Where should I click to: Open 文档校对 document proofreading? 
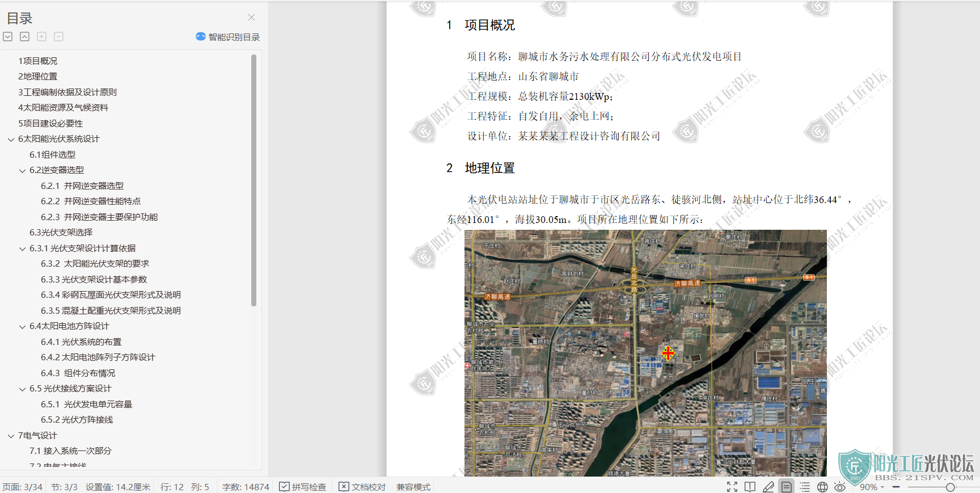pyautogui.click(x=362, y=487)
